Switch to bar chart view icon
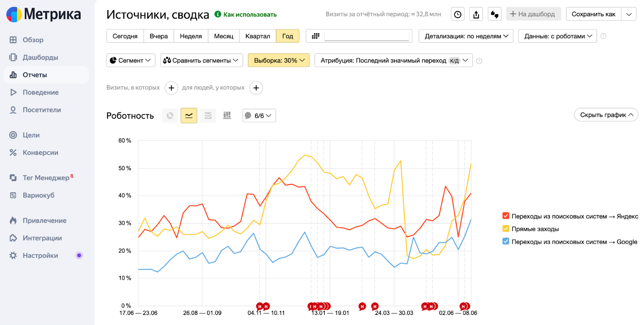 [x=227, y=116]
